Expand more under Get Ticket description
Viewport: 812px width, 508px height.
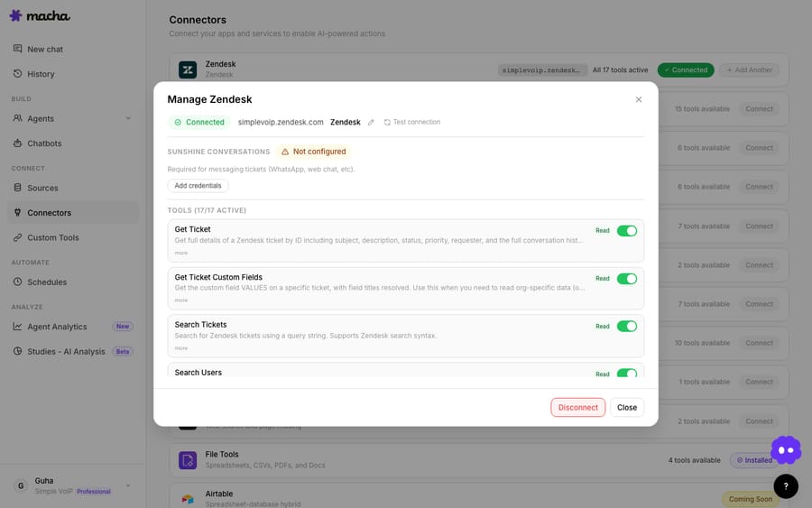[180, 253]
